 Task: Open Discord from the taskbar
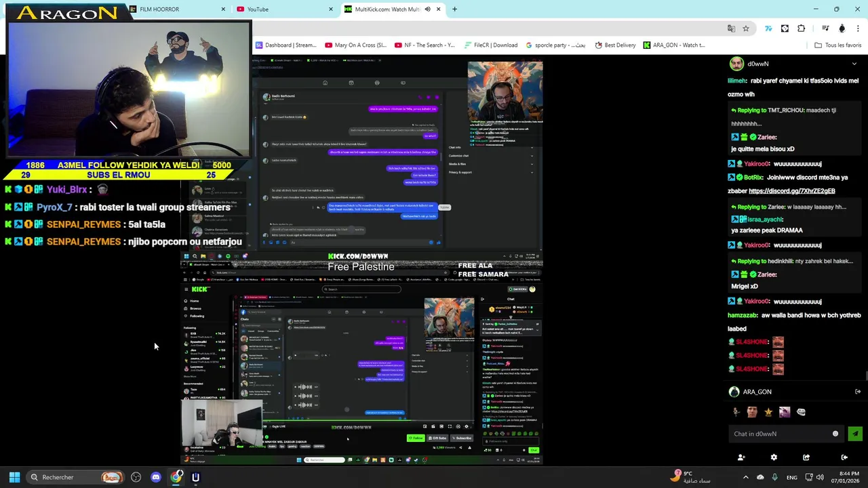[x=156, y=477]
